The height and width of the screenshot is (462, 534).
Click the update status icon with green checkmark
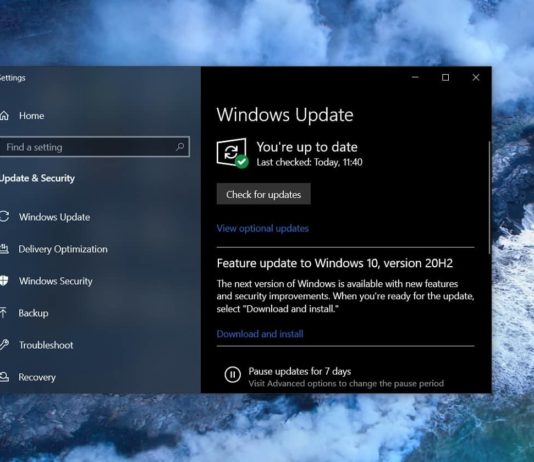[x=232, y=153]
